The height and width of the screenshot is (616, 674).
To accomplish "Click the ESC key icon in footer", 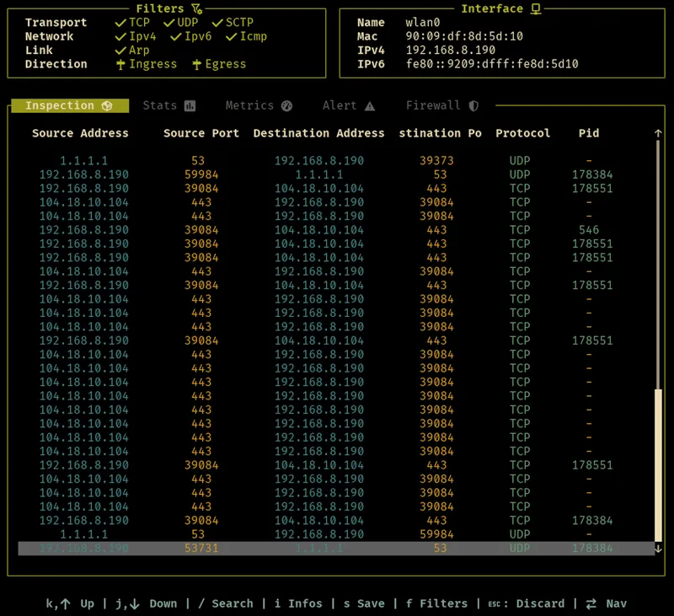I will 495,604.
